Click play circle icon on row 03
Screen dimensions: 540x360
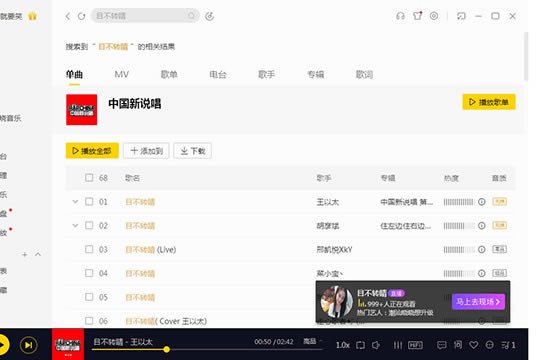pos(482,249)
